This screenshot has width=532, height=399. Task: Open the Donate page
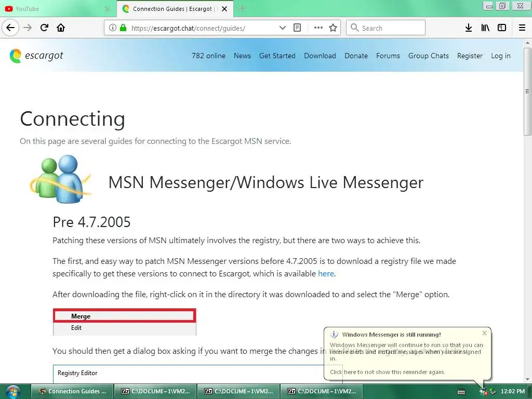point(356,56)
